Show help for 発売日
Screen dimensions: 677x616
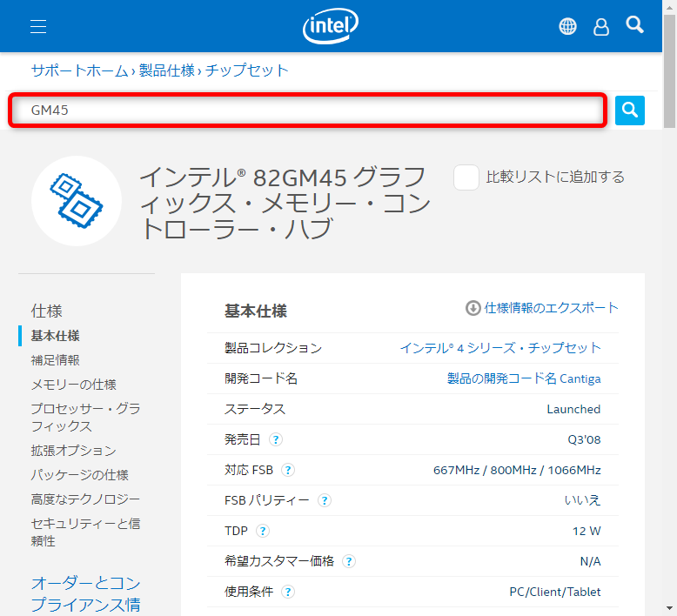click(276, 439)
